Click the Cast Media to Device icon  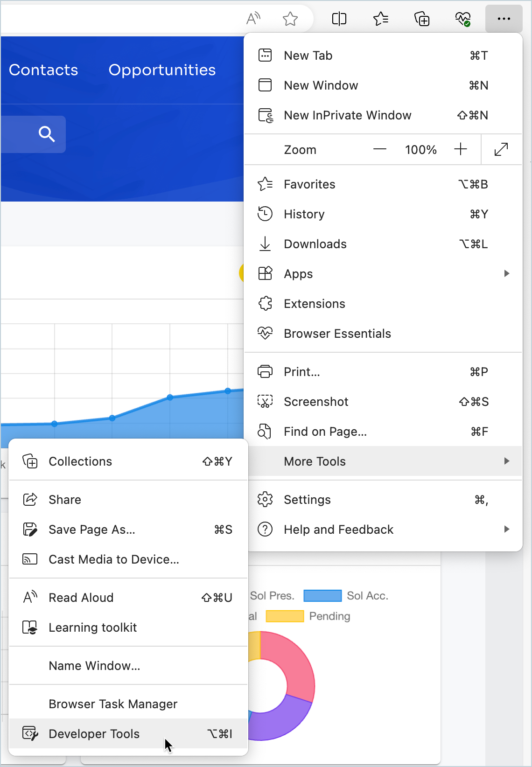[30, 559]
